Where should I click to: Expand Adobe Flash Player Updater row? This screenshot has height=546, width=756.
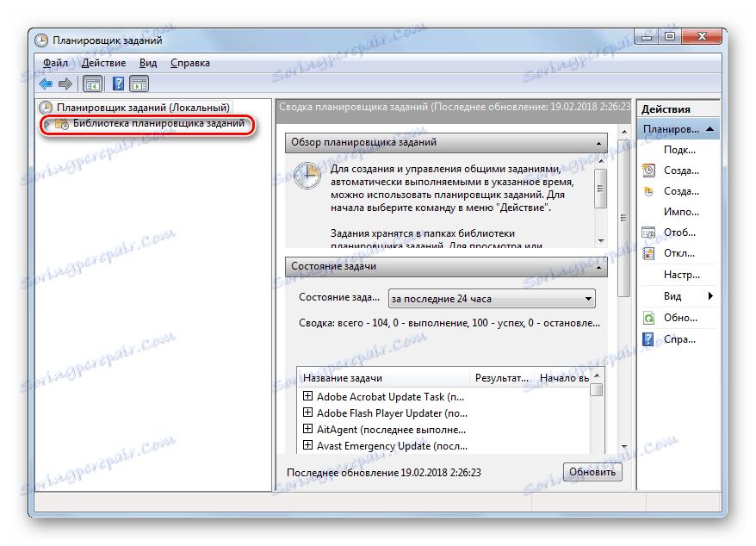(x=307, y=413)
